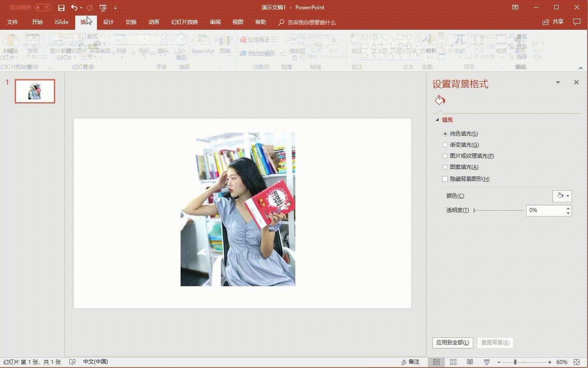588x368 pixels.
Task: Click the 应用到全部 button
Action: [452, 343]
